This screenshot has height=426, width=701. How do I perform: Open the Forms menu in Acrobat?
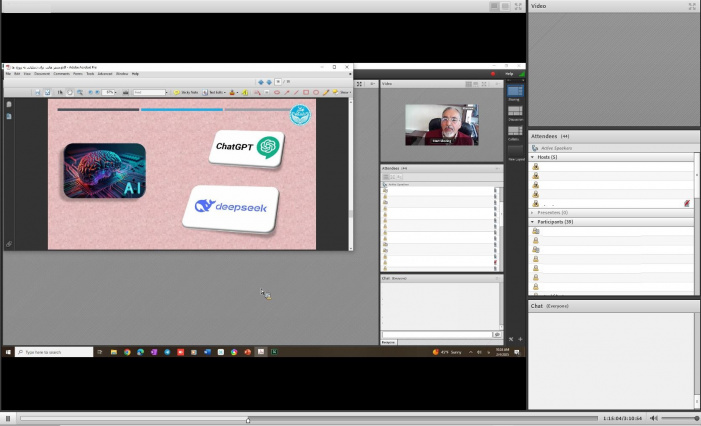78,74
